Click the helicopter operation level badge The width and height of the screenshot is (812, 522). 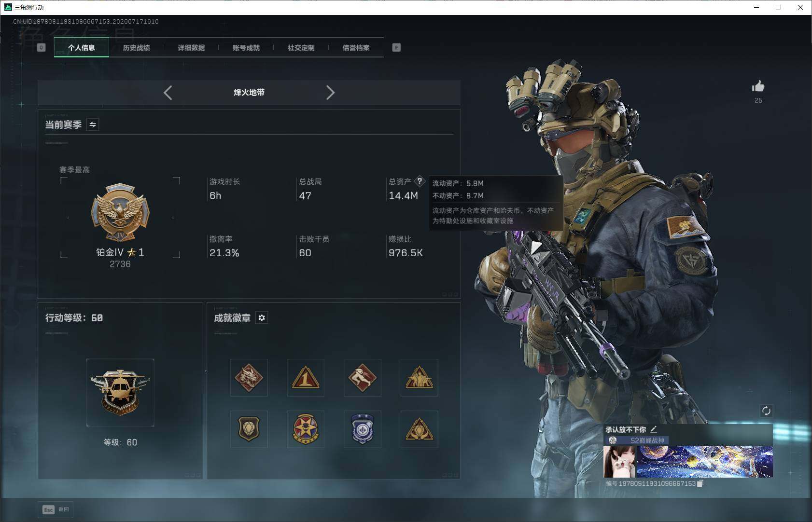coord(120,392)
